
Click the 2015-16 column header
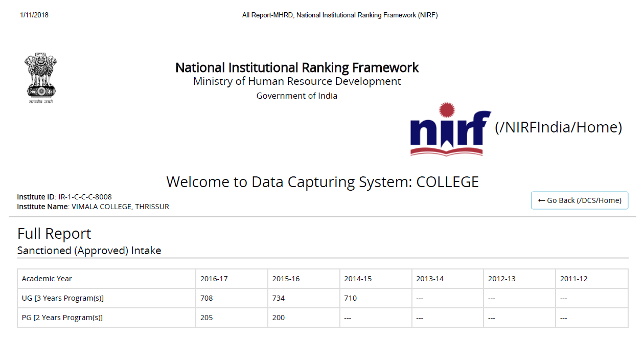(286, 279)
